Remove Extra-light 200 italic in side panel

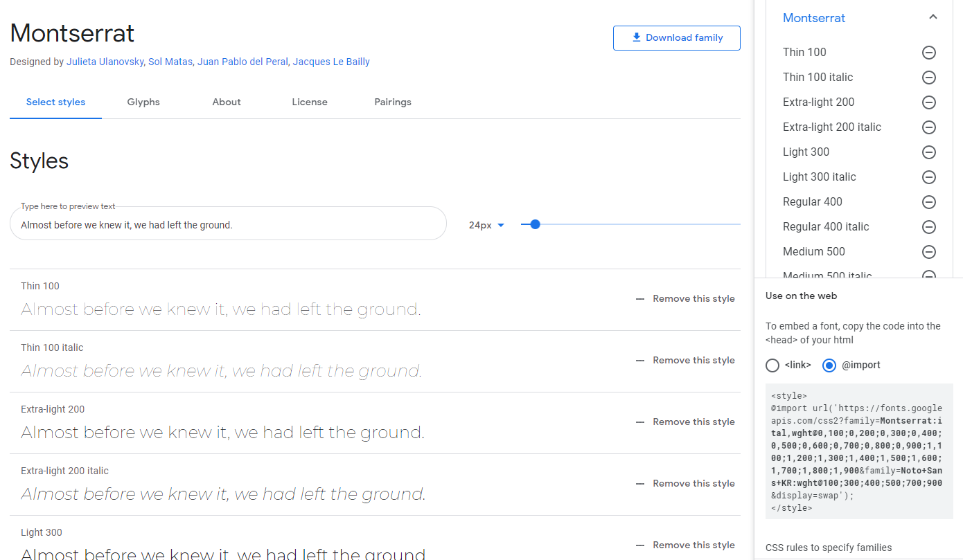(929, 127)
